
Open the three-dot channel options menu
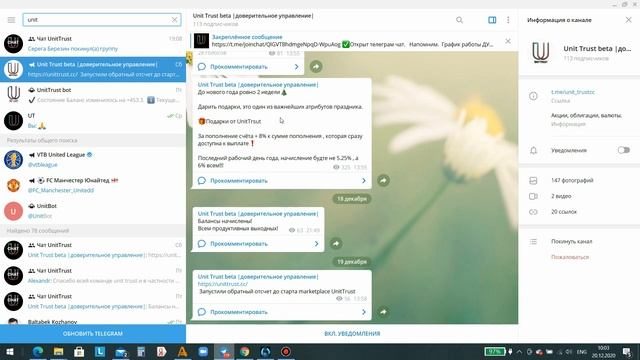508,20
